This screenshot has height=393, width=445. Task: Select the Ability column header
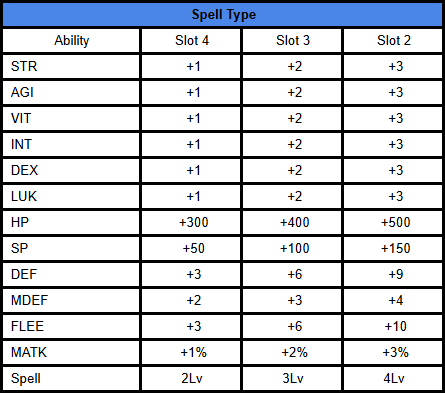click(x=71, y=41)
